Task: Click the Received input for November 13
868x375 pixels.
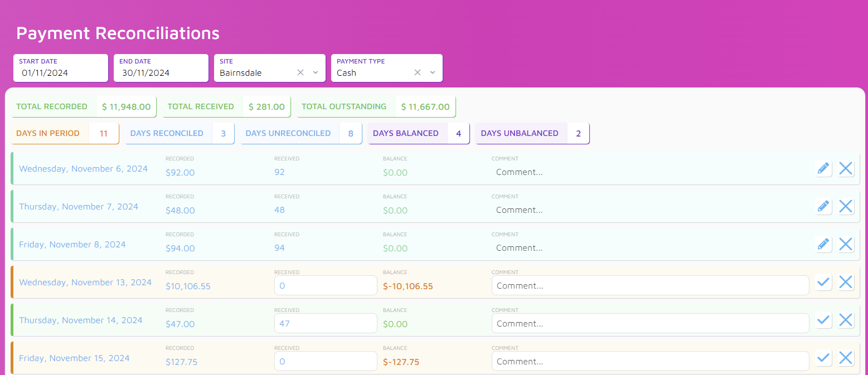Action: (326, 285)
